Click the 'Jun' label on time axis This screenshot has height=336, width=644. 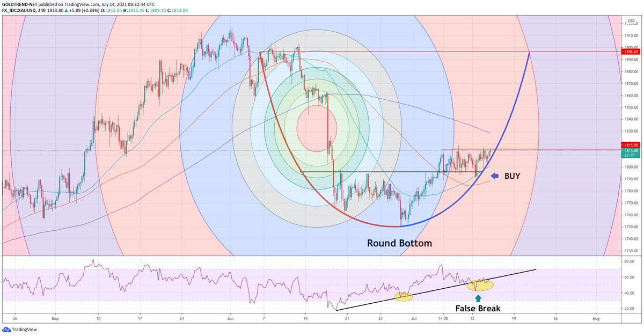coord(230,318)
